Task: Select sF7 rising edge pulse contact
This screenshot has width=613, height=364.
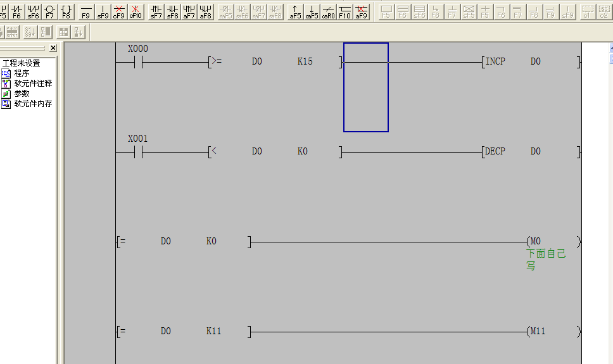Action: (x=156, y=11)
